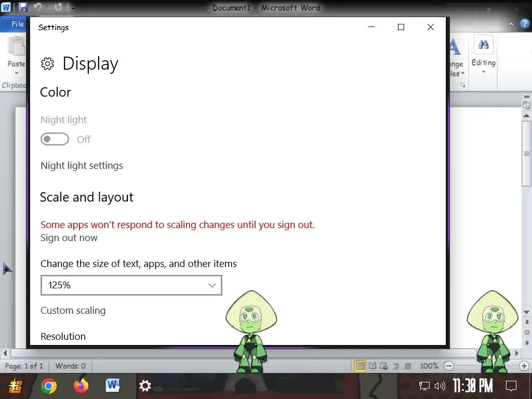This screenshot has width=532, height=399.
Task: Click the Save icon in Word's quick access toolbar
Action: click(23, 7)
